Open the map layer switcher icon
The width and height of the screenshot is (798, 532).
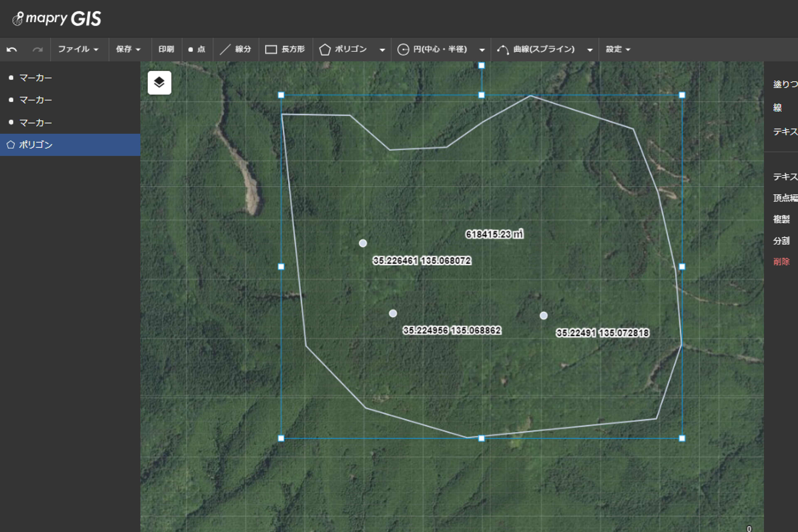[x=159, y=83]
